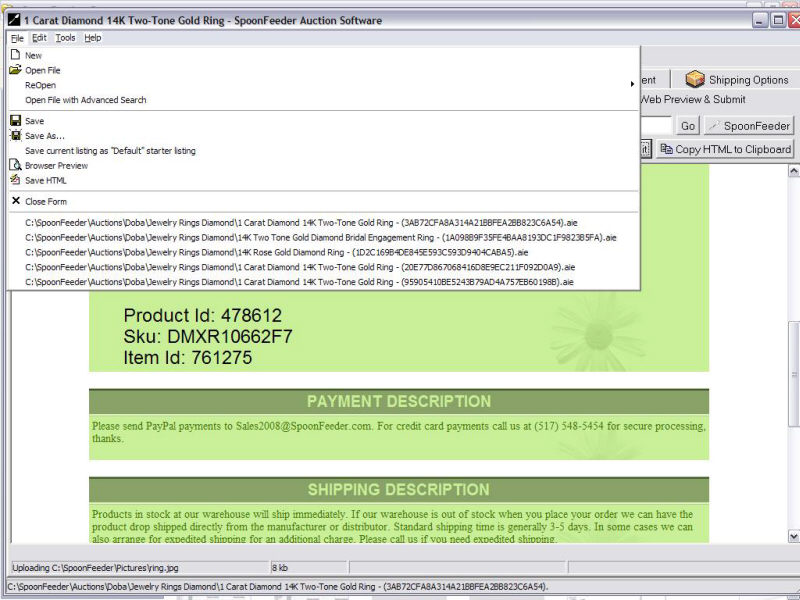Click the Shipping Options box icon
This screenshot has width=800, height=600.
pos(695,80)
